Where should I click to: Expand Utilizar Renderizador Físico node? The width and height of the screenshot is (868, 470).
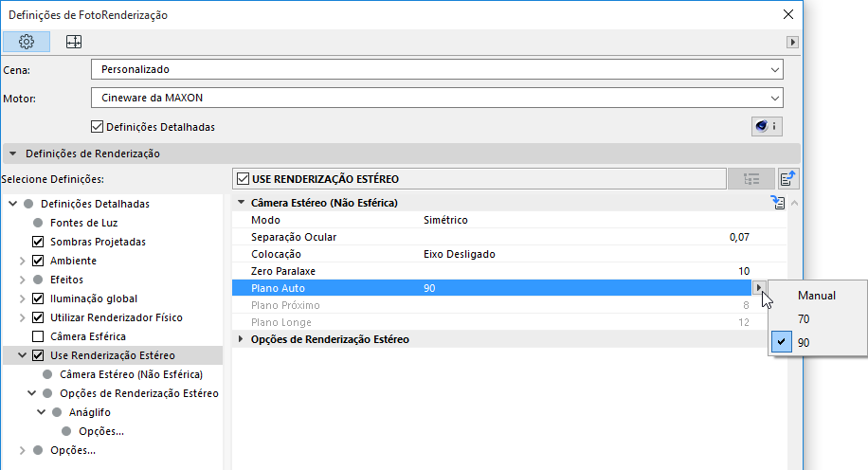[x=22, y=317]
